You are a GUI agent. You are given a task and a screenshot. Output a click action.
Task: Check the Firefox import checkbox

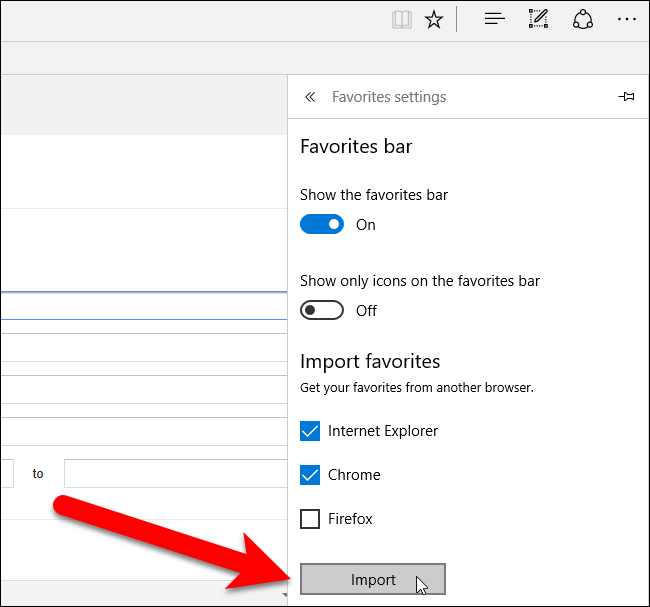310,519
